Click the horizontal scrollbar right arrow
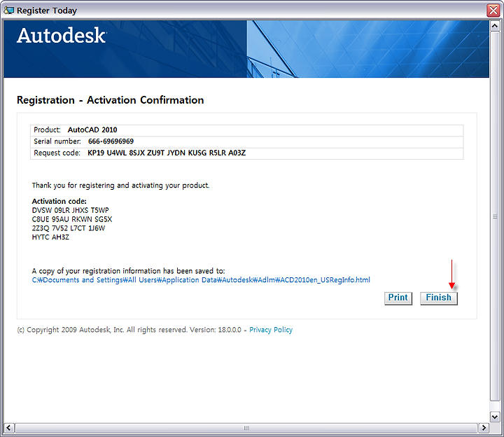Image resolution: width=504 pixels, height=437 pixels. [484, 428]
